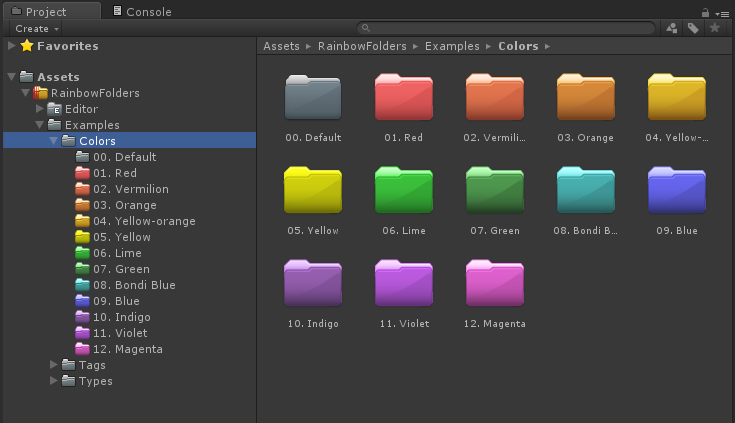Click the Search by Label tag icon
735x423 pixels.
pos(693,29)
